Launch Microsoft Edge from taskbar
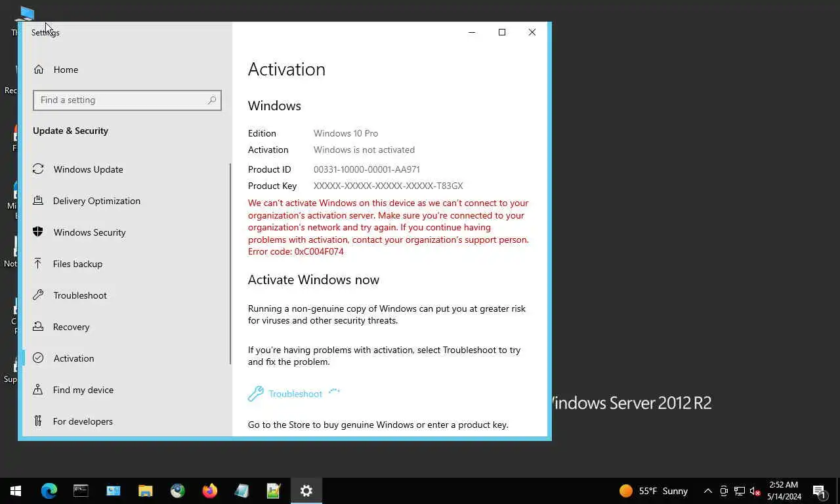 pyautogui.click(x=49, y=491)
